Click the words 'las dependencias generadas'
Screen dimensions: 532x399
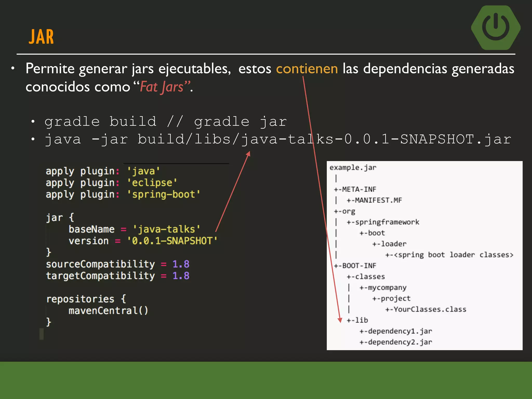(428, 69)
